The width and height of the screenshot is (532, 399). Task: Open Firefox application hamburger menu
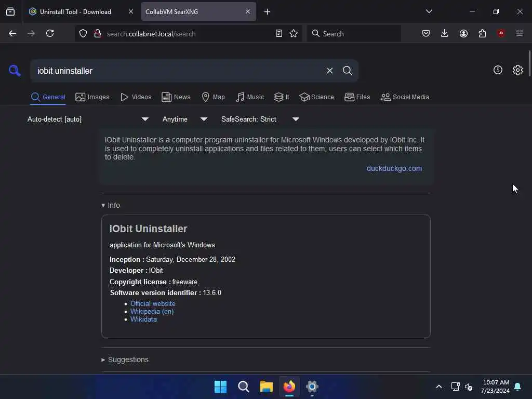520,33
